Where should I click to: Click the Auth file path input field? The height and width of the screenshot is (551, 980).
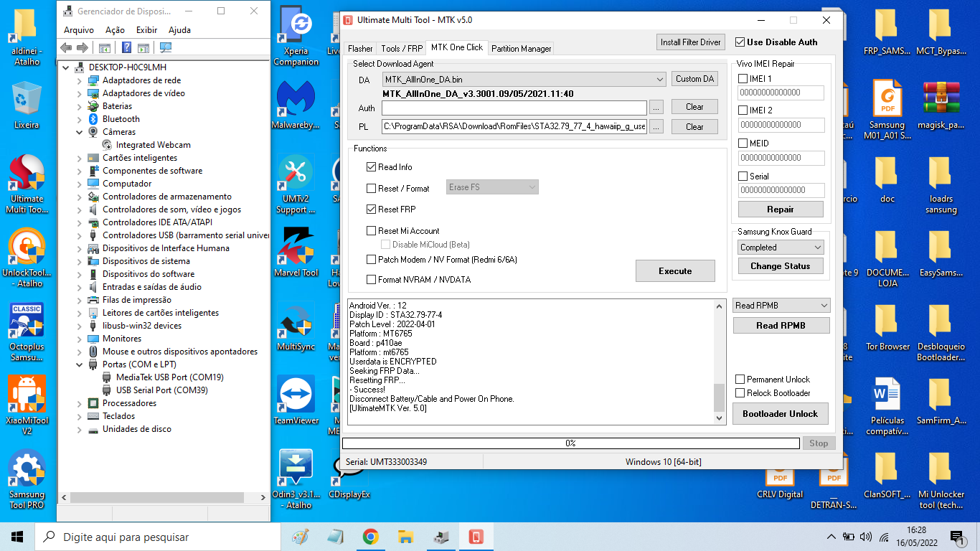click(514, 108)
